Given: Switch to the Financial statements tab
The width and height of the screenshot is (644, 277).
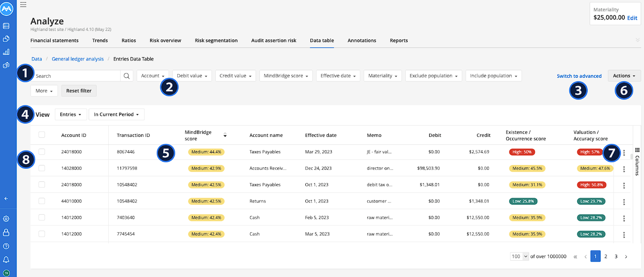Looking at the screenshot, I should 54,41.
